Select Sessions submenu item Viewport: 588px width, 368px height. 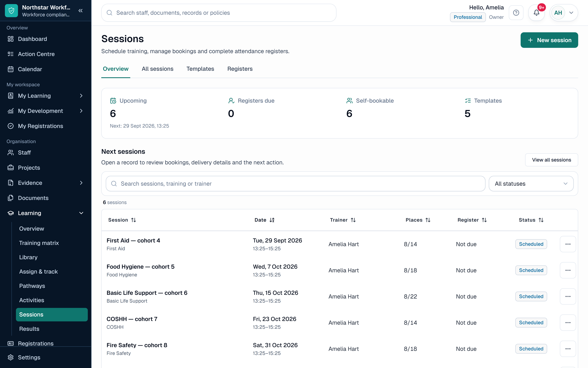[52, 314]
